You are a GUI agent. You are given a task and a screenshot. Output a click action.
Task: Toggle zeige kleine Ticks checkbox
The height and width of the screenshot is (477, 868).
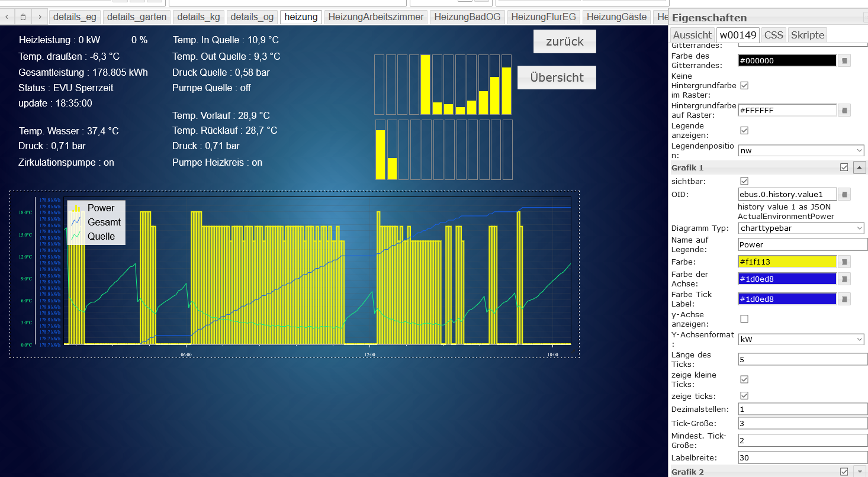tap(744, 379)
